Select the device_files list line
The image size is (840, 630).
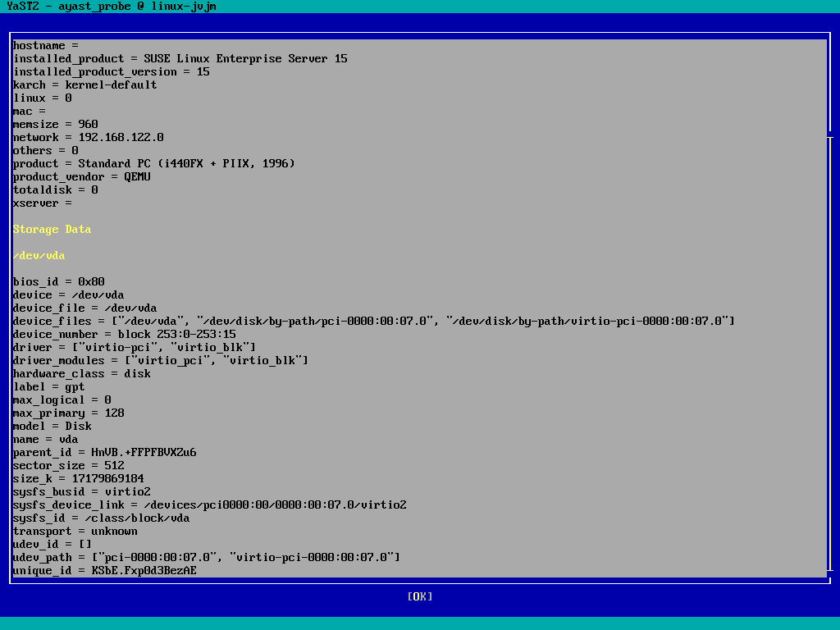(x=373, y=322)
